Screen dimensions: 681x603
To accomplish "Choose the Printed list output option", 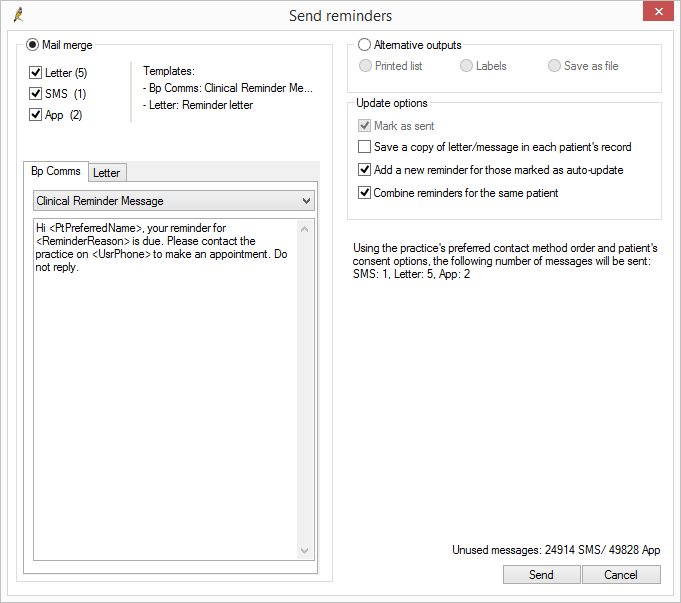I will pos(365,66).
